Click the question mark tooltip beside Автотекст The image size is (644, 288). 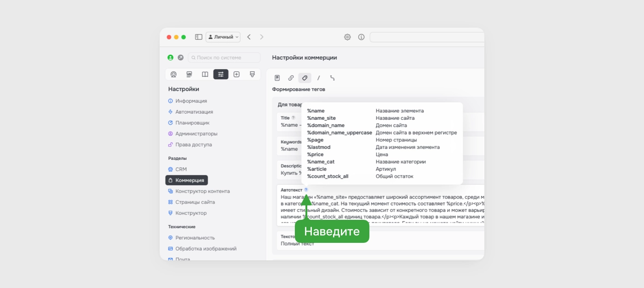click(x=306, y=189)
